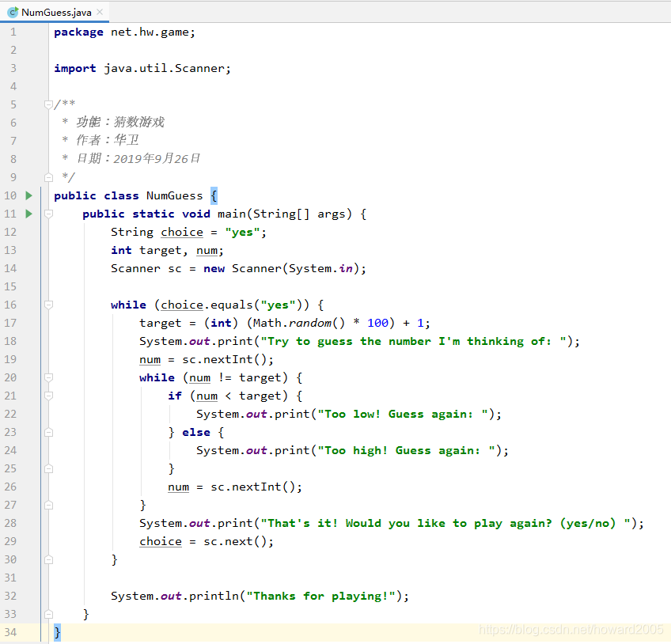671x644 pixels.
Task: Click the run arrow beside main method
Action: [28, 214]
